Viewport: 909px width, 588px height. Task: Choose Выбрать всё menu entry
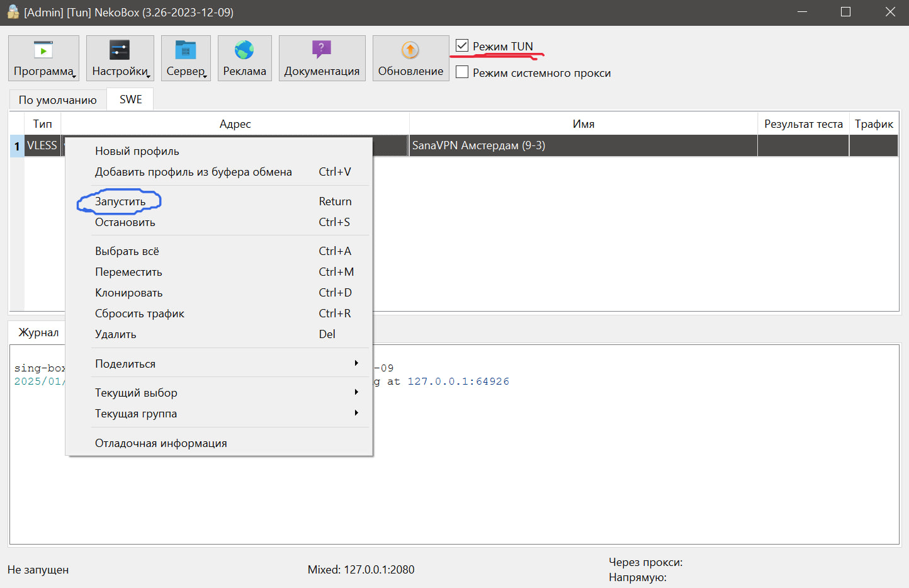(x=219, y=251)
